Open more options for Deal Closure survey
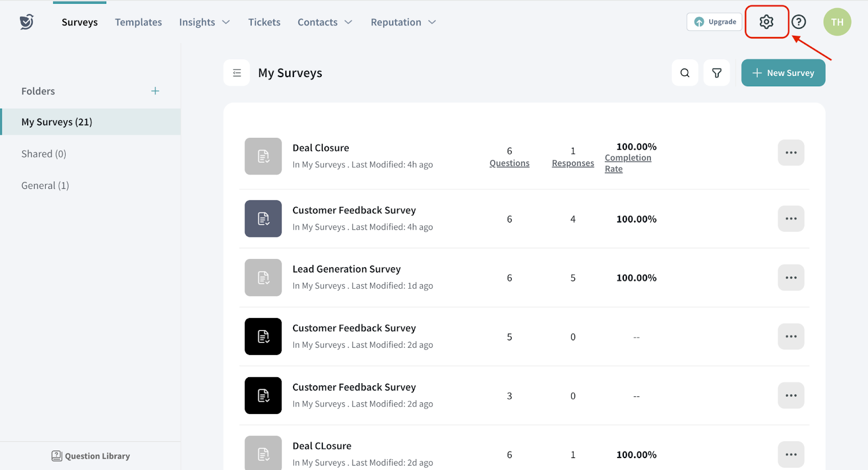 pos(791,153)
